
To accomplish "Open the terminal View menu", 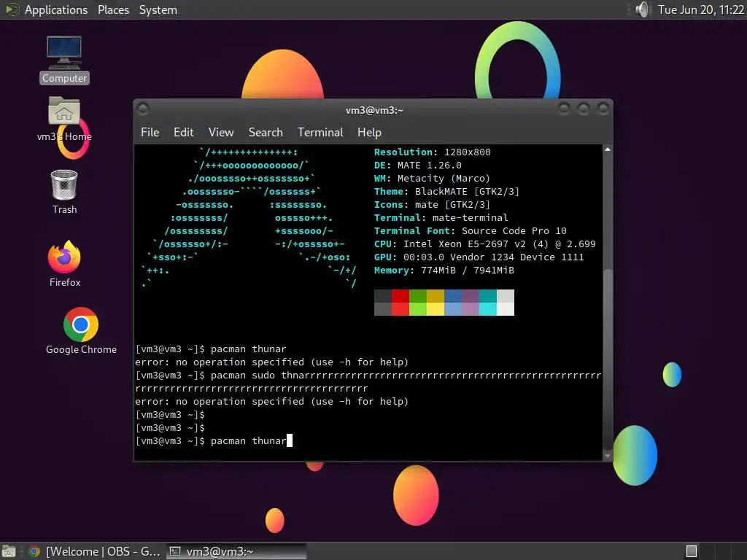I will point(220,132).
